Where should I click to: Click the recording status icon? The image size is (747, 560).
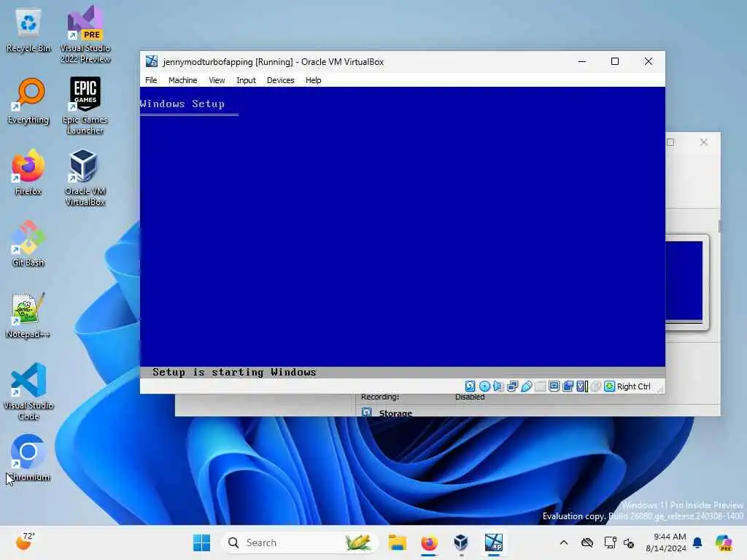click(x=568, y=386)
